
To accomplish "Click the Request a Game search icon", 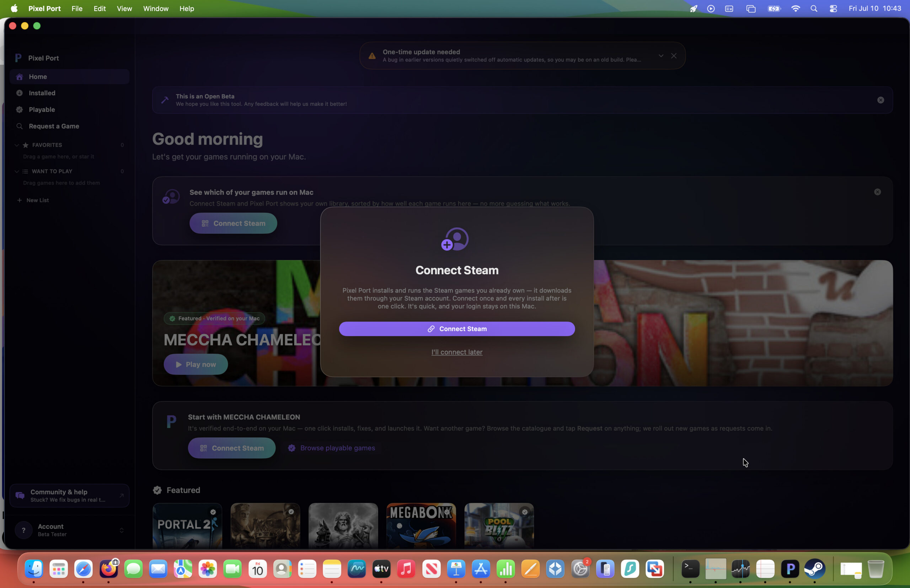I will (x=20, y=126).
